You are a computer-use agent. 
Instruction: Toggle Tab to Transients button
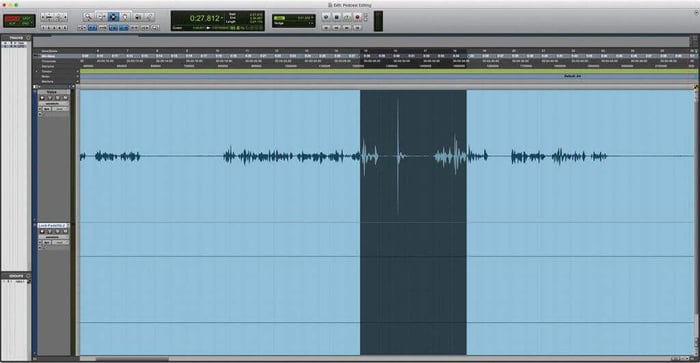point(92,28)
